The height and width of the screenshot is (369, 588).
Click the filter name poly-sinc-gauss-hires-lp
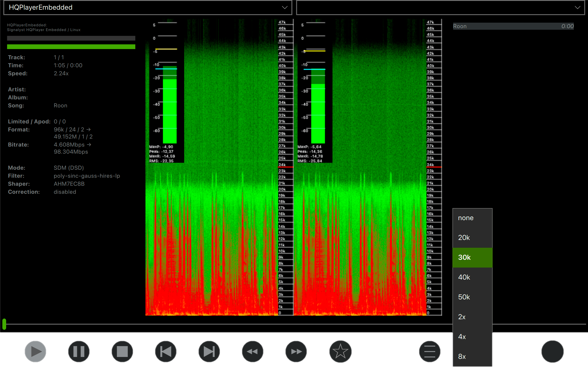tap(87, 176)
